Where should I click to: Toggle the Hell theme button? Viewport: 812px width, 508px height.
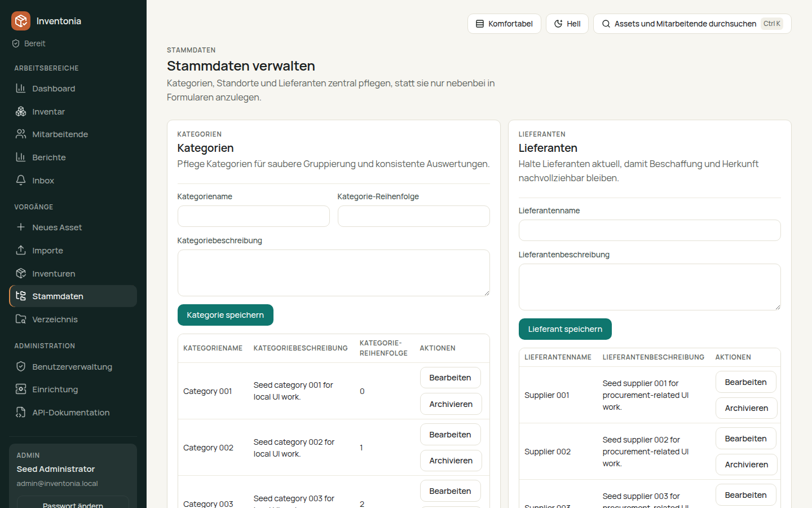[567, 24]
